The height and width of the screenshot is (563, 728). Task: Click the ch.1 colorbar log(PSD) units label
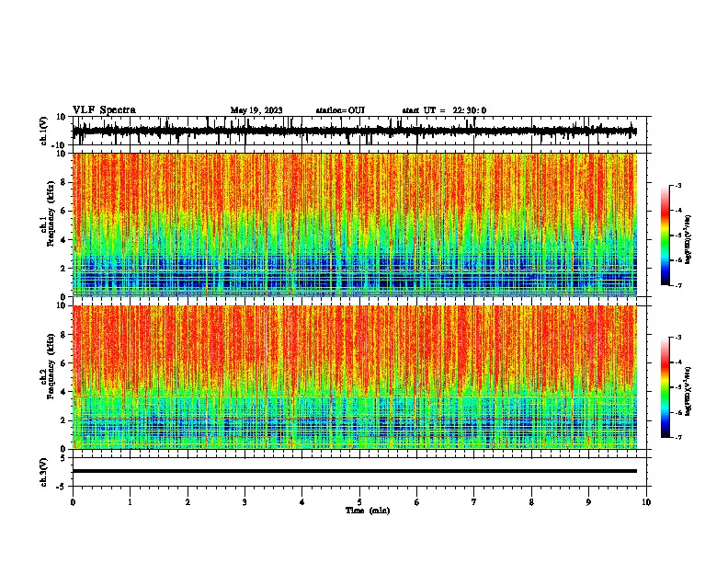pos(688,240)
